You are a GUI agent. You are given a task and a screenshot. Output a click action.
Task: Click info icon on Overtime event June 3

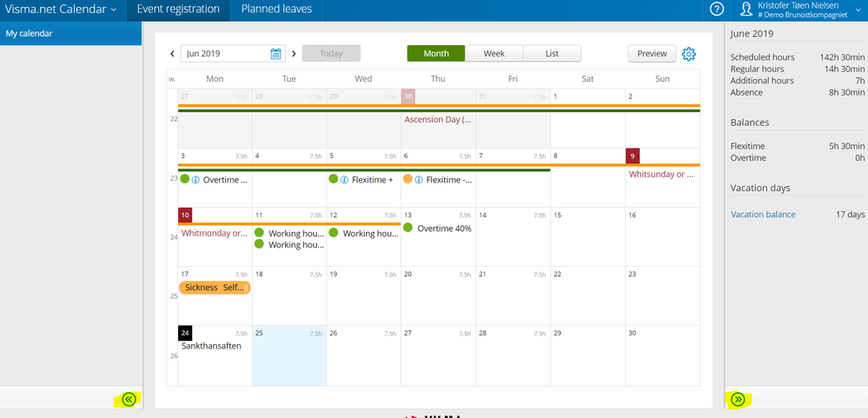point(195,179)
